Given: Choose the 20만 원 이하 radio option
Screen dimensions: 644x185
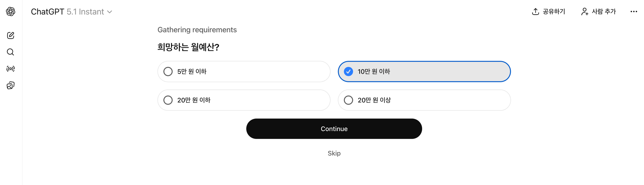Looking at the screenshot, I should point(168,100).
